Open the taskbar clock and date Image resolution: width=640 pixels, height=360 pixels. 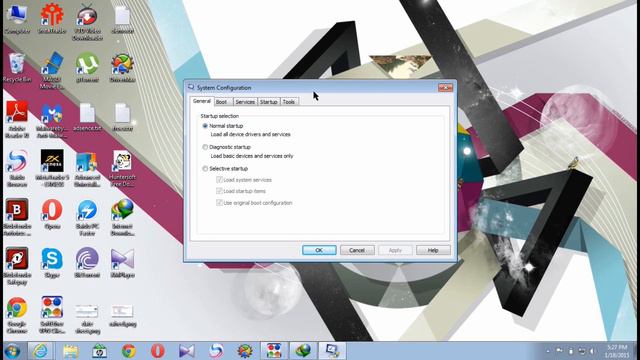[617, 351]
